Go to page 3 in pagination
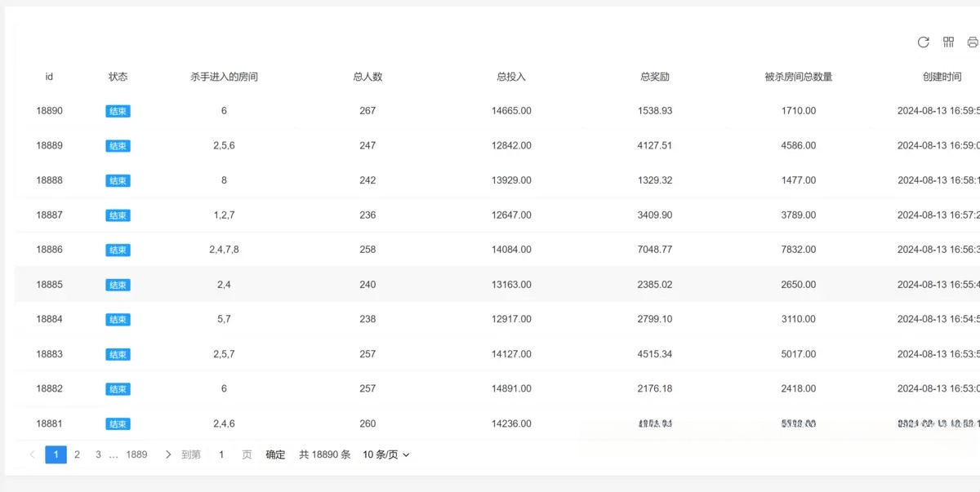This screenshot has height=492, width=980. 98,454
